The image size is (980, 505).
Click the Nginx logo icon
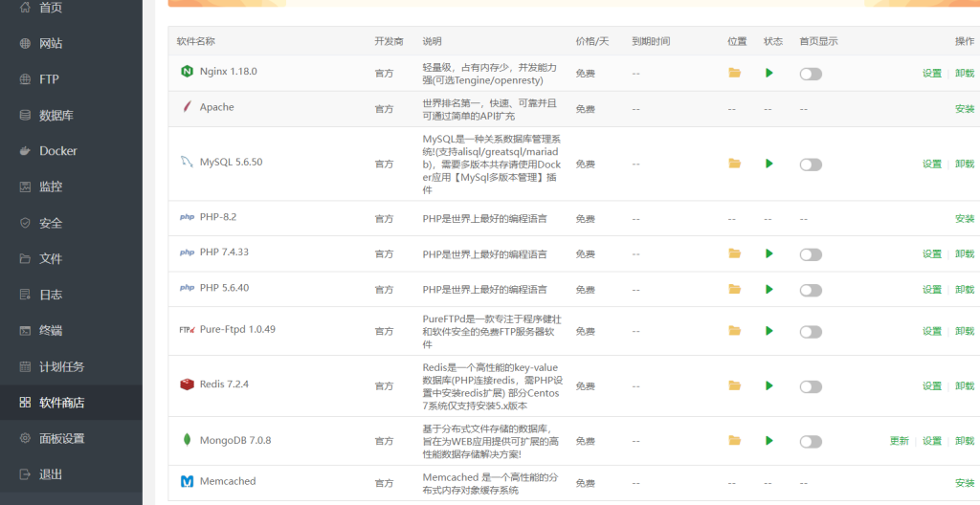coord(187,71)
